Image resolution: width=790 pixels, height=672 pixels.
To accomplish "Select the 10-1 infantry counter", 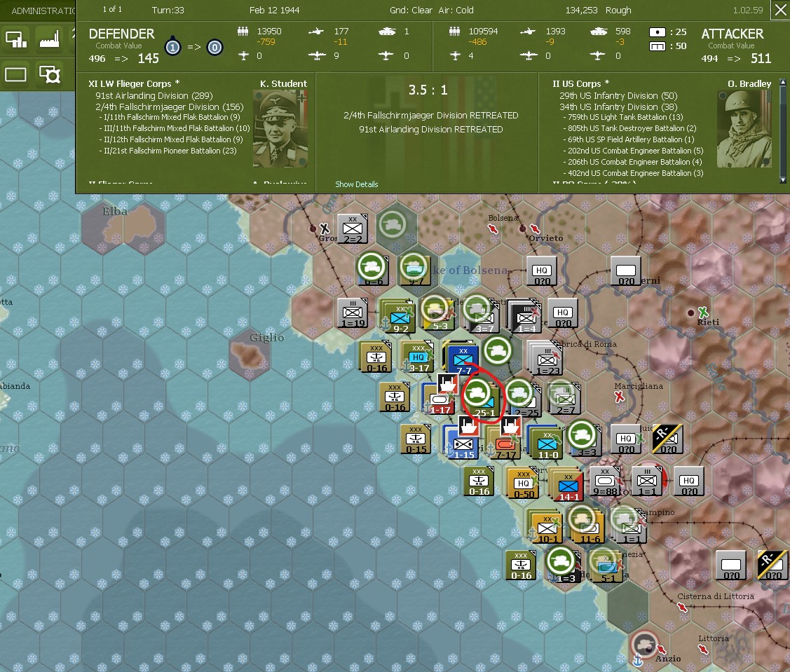I will tap(546, 528).
